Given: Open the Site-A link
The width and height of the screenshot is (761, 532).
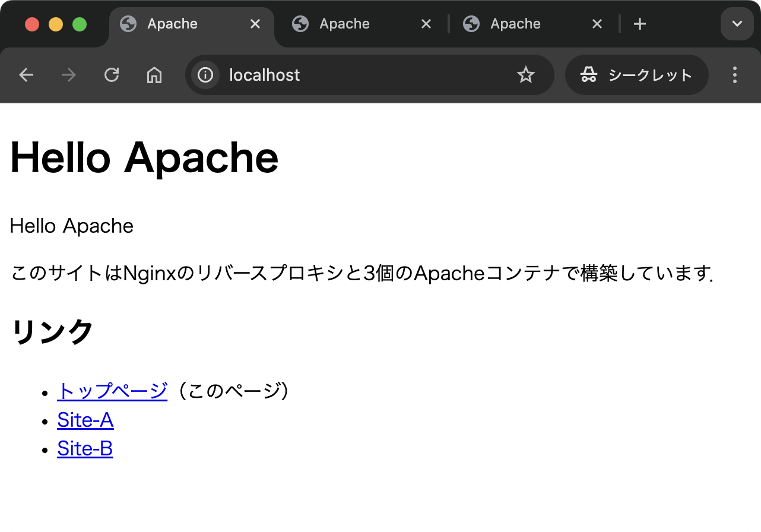Looking at the screenshot, I should click(85, 420).
